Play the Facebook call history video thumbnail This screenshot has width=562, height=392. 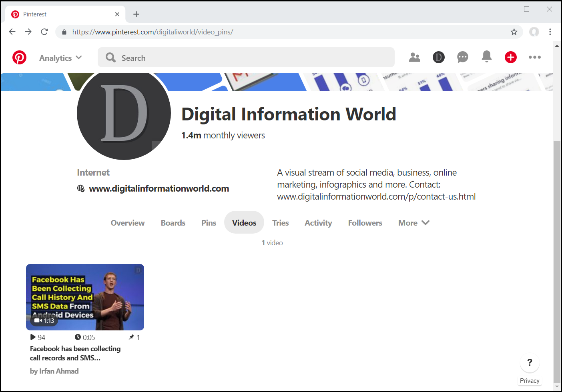(x=85, y=297)
